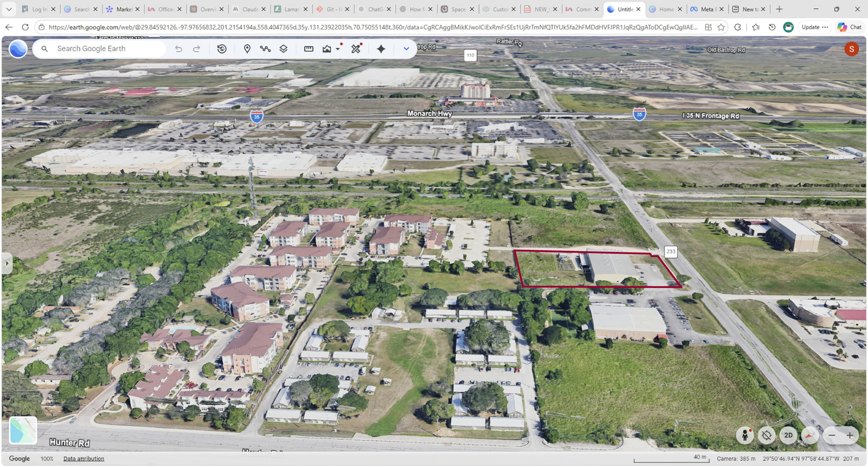This screenshot has width=868, height=467.
Task: Click the earth.google.com URL in address bar
Action: [x=373, y=27]
